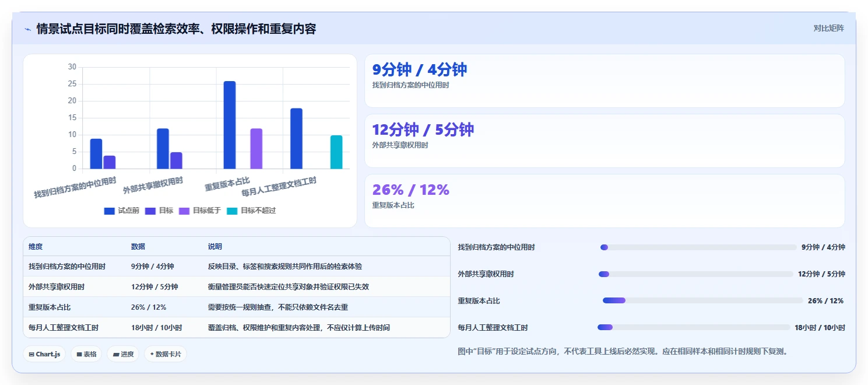Click the description starting 反映目录、标签和搜索规则
Image resolution: width=868 pixels, height=385 pixels.
285,267
